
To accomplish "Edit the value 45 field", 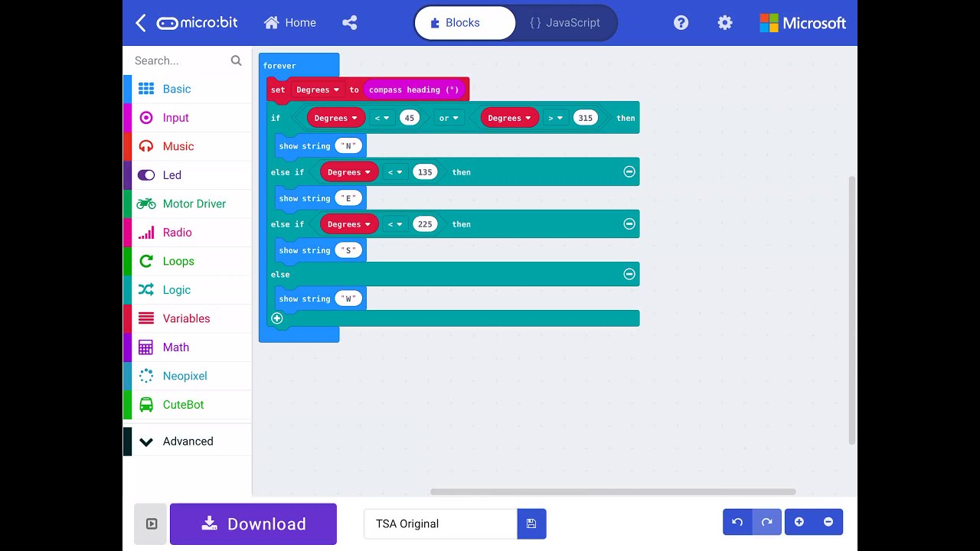I will [410, 118].
